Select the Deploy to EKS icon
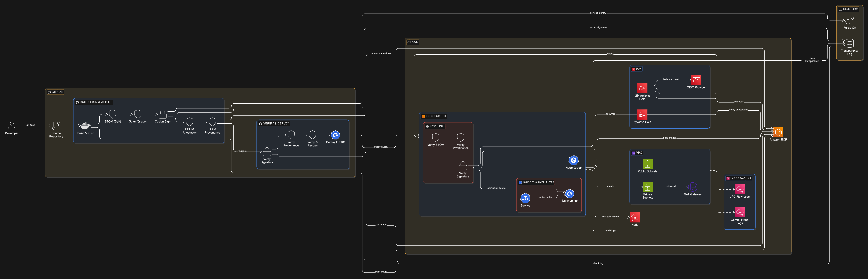868x279 pixels. (x=335, y=135)
